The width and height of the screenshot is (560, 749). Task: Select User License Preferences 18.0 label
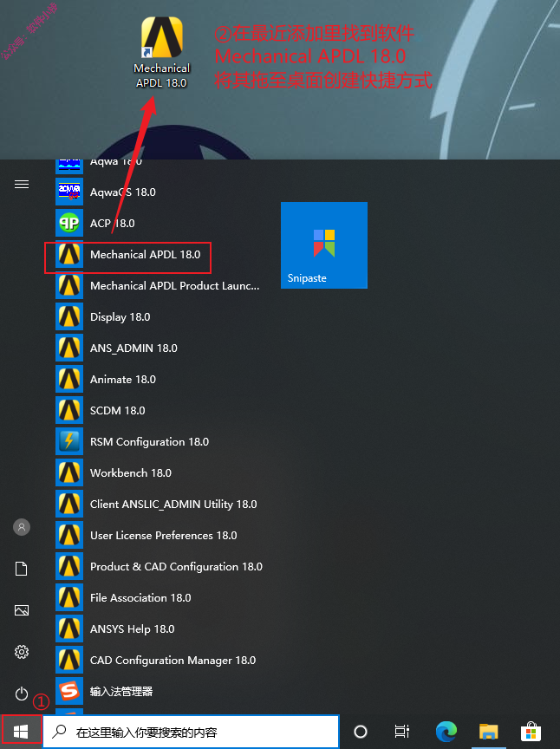click(x=164, y=536)
